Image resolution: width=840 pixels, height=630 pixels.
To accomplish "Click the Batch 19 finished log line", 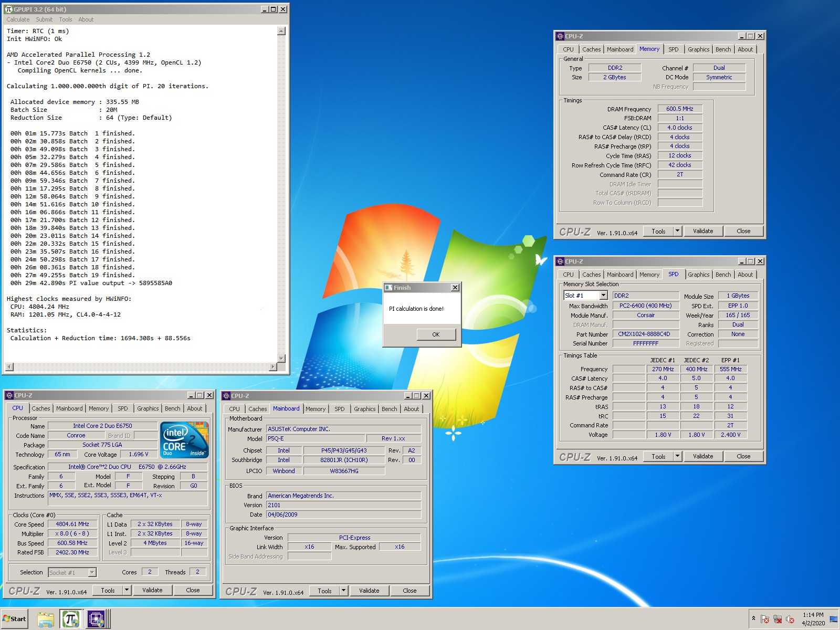I will point(72,275).
